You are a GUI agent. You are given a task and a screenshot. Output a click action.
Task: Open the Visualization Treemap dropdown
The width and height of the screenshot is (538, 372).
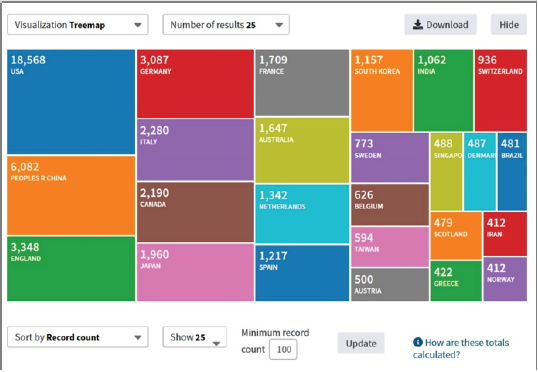point(78,25)
